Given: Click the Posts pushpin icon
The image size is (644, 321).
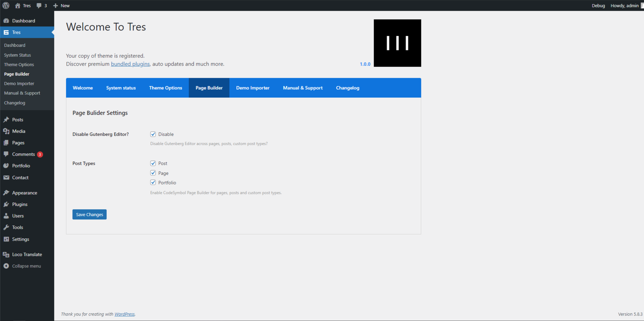Looking at the screenshot, I should click(x=6, y=120).
